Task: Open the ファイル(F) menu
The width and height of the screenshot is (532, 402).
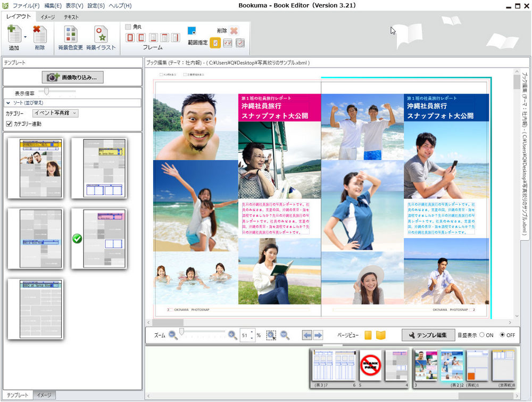Action: click(27, 5)
